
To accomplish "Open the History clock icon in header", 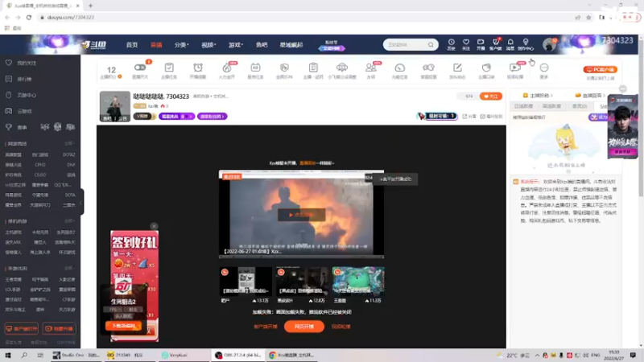I will tap(451, 43).
